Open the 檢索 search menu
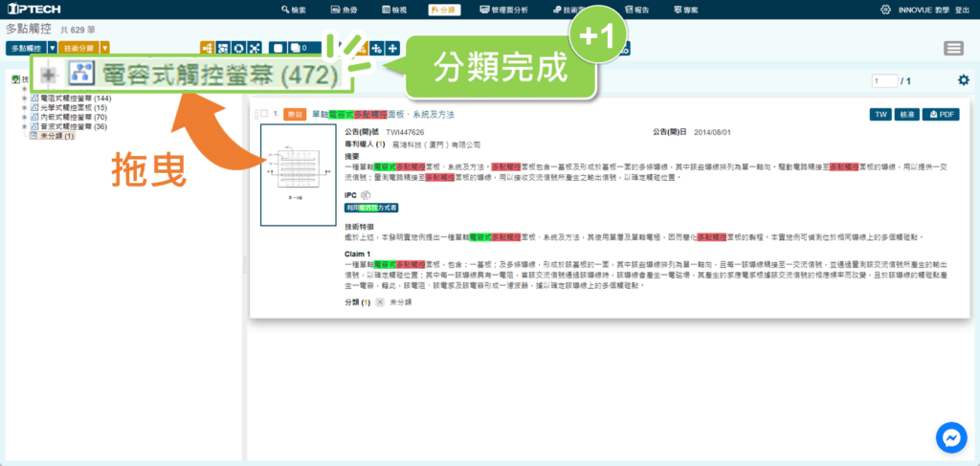 tap(295, 9)
